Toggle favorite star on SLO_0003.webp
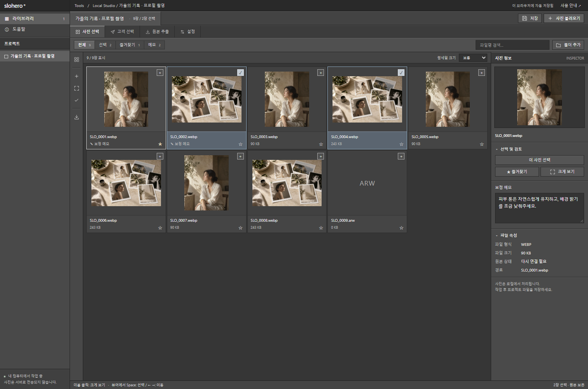Viewport: 588px width, 389px height. click(321, 144)
